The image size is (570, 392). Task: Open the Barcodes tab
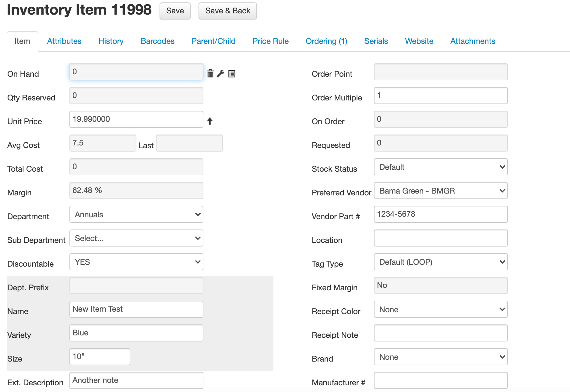tap(157, 41)
